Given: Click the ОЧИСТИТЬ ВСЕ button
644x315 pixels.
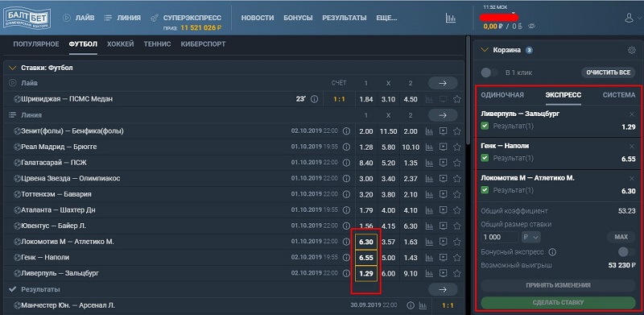Looking at the screenshot, I should pos(609,73).
